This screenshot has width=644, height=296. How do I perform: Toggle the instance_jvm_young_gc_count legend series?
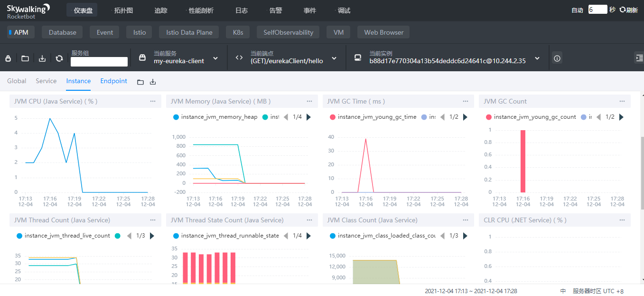pos(531,117)
